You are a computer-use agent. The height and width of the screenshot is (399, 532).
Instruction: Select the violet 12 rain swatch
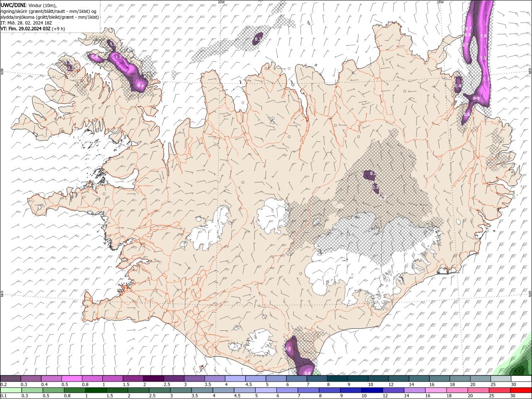coord(393,390)
